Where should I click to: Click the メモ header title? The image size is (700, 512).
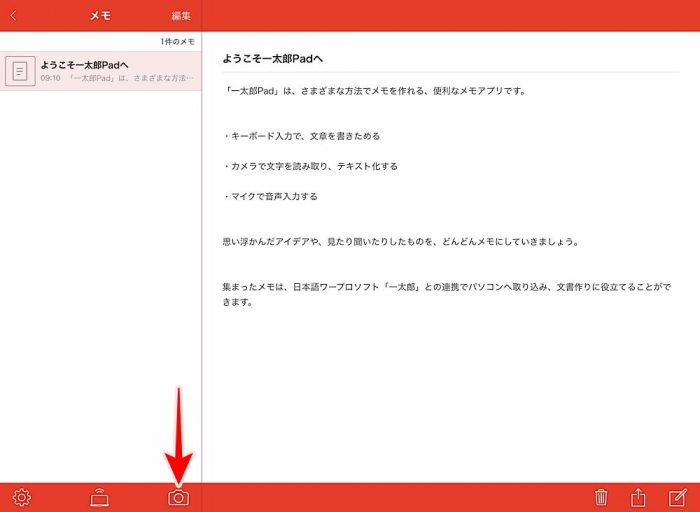(100, 16)
